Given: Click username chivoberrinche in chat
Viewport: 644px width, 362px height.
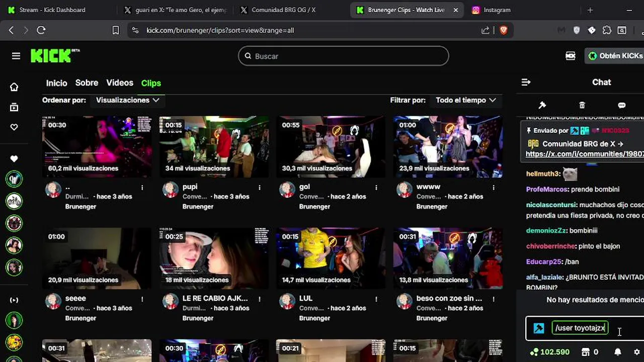Looking at the screenshot, I should [550, 246].
